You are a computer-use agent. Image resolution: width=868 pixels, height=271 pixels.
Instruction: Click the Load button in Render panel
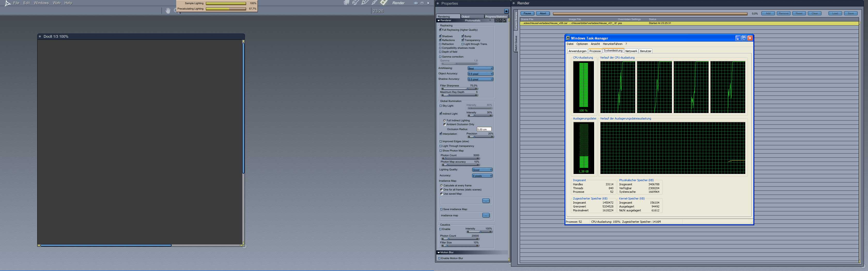tap(835, 13)
